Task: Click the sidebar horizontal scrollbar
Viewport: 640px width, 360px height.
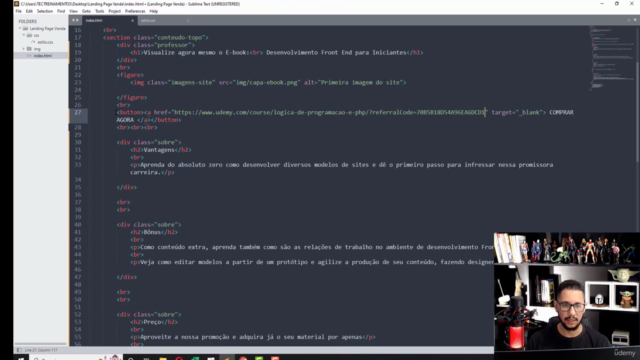Action: point(41,344)
